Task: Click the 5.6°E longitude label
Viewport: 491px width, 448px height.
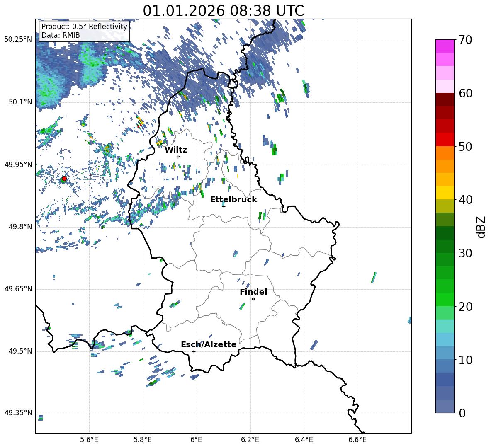Action: click(89, 440)
